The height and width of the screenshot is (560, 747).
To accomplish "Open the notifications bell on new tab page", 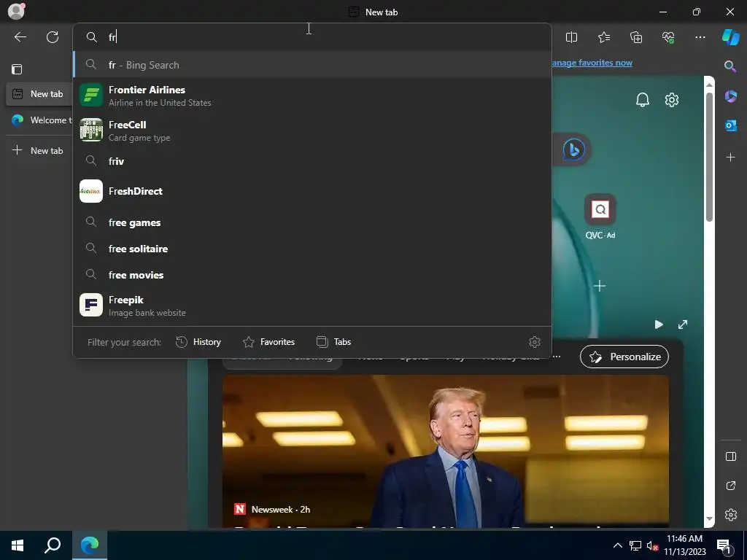I will 643,99.
